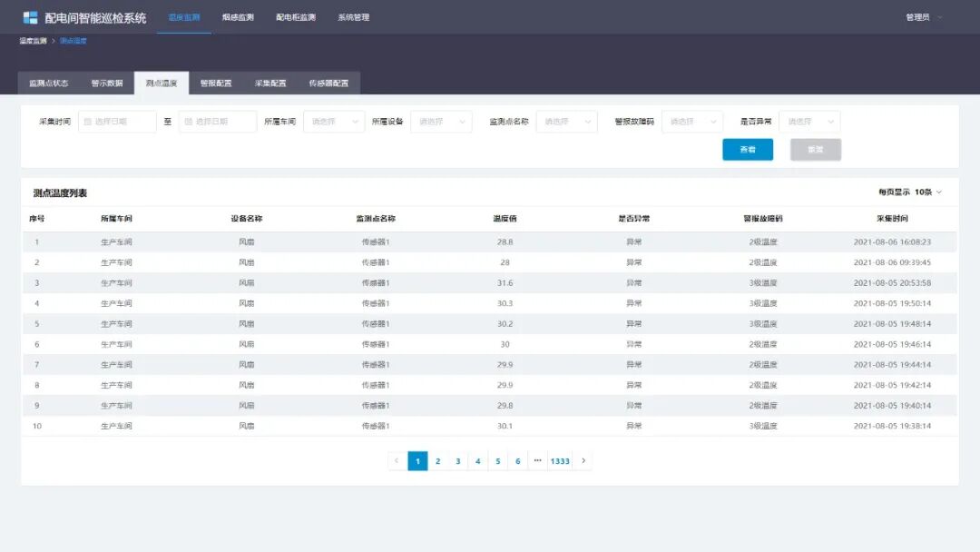Image resolution: width=980 pixels, height=552 pixels.
Task: Click the 测点温度 breadcrumb item
Action: [73, 41]
